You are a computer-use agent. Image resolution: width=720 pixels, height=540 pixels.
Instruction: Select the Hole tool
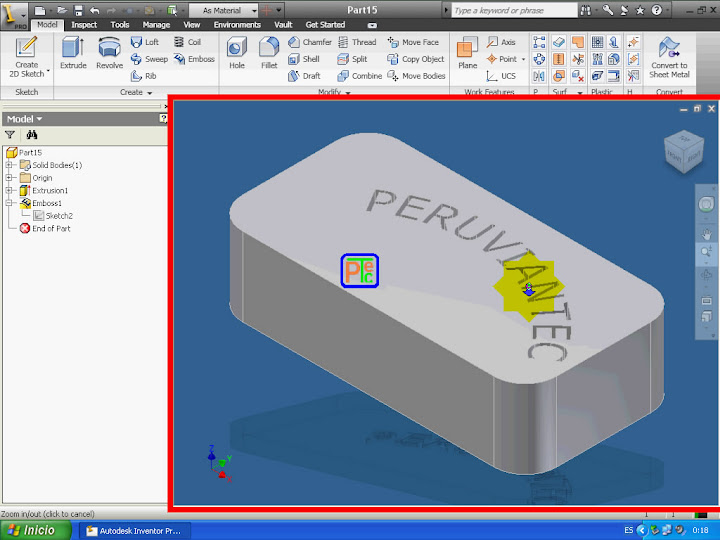(x=236, y=53)
